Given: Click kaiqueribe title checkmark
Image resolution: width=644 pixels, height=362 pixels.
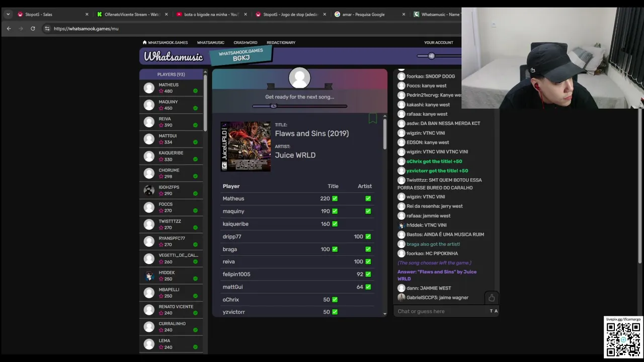Looking at the screenshot, I should (335, 224).
